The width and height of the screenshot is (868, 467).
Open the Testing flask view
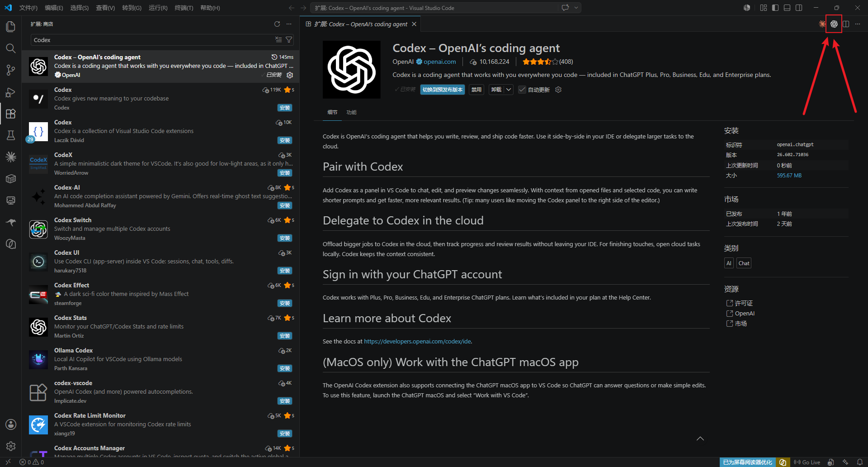pos(11,135)
